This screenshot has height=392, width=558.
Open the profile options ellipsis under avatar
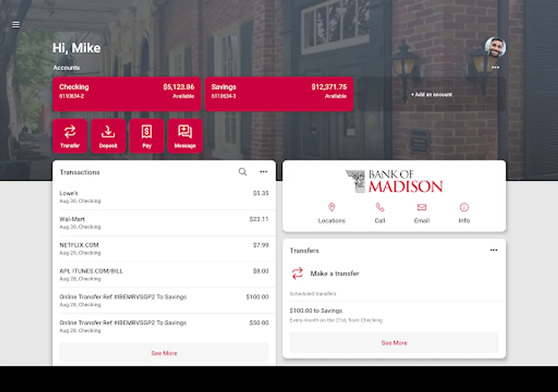pyautogui.click(x=496, y=67)
